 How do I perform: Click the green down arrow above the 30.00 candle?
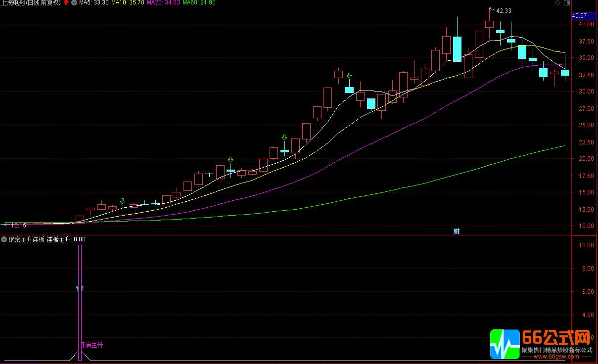[x=349, y=76]
